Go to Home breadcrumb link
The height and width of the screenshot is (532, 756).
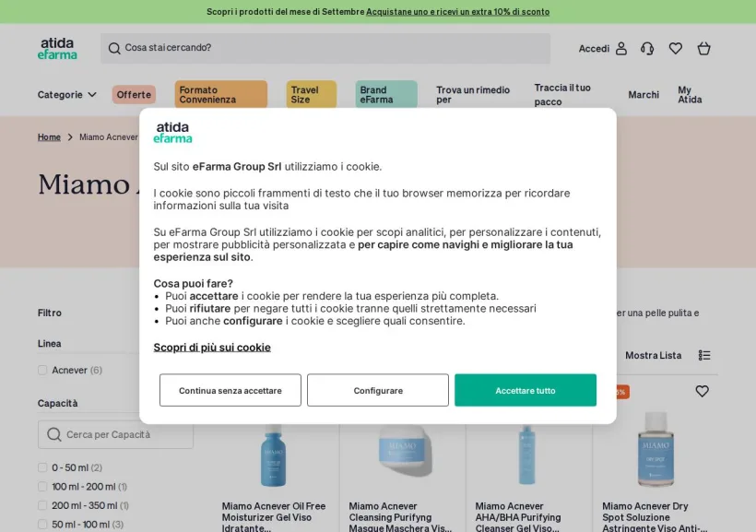coord(49,137)
